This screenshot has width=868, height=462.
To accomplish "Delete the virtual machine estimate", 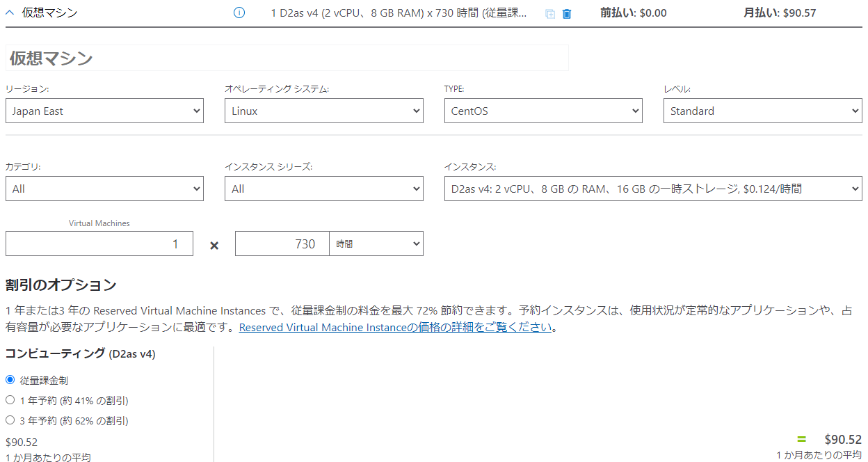I will tap(566, 13).
